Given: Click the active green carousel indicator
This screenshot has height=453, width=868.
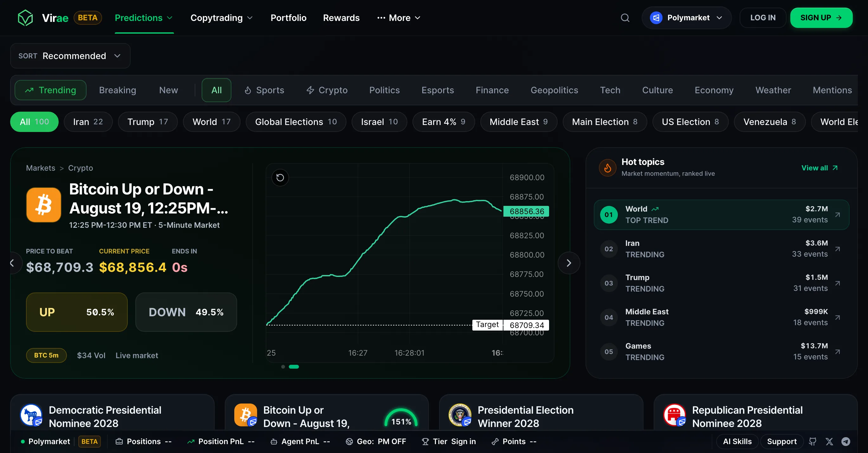Looking at the screenshot, I should [x=294, y=367].
